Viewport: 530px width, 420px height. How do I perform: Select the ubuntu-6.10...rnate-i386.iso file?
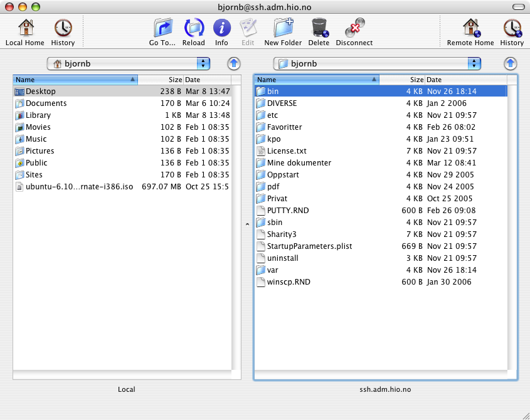pos(122,187)
